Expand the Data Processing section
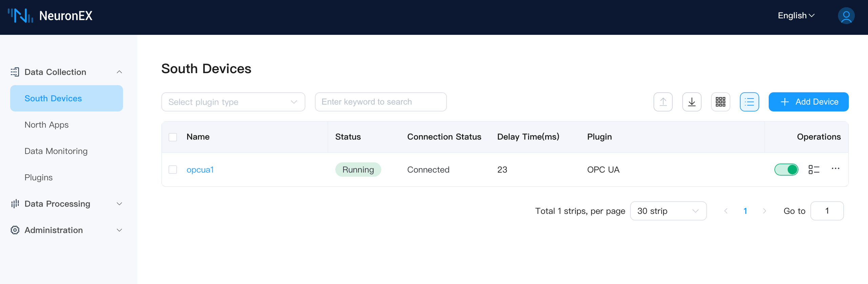868x284 pixels. click(x=66, y=204)
